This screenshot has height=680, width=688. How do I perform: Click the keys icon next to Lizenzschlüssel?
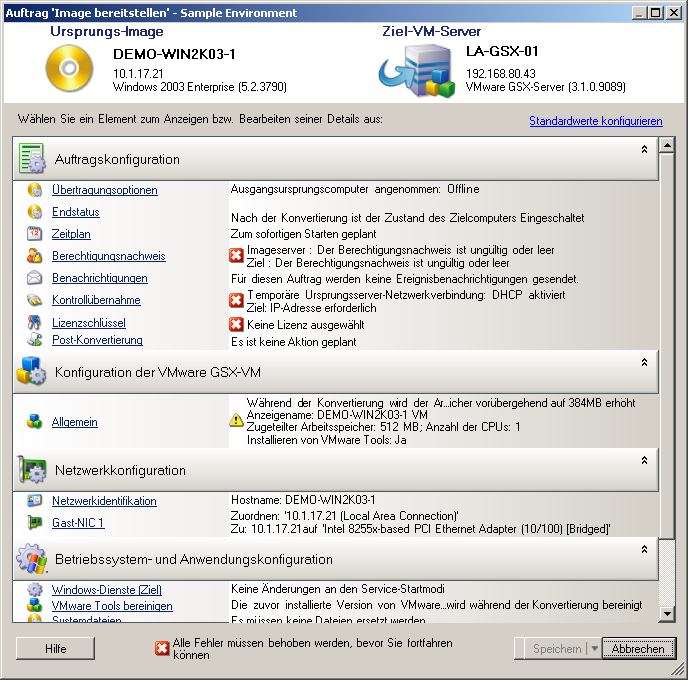pyautogui.click(x=35, y=322)
